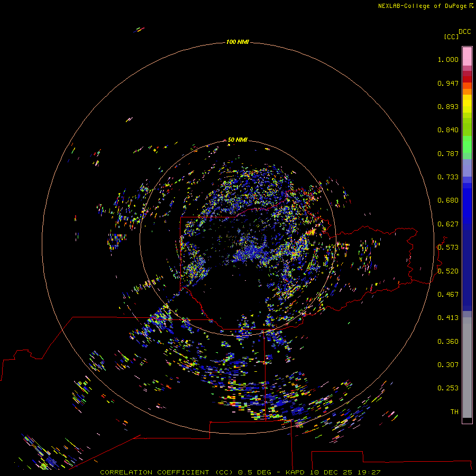The height and width of the screenshot is (476, 476).
Task: Select the 0.307 legend value
Action: [448, 365]
